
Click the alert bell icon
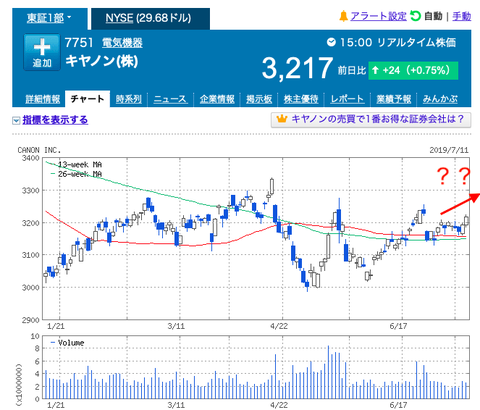pos(343,16)
